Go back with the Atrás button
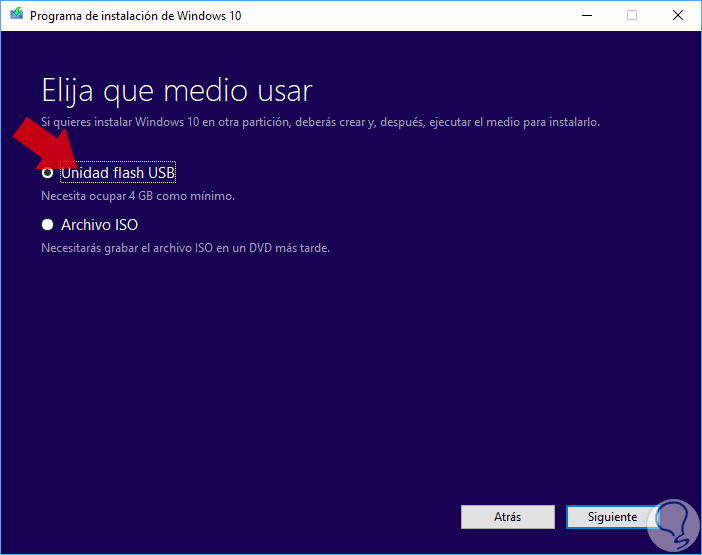The height and width of the screenshot is (555, 702). [x=508, y=517]
